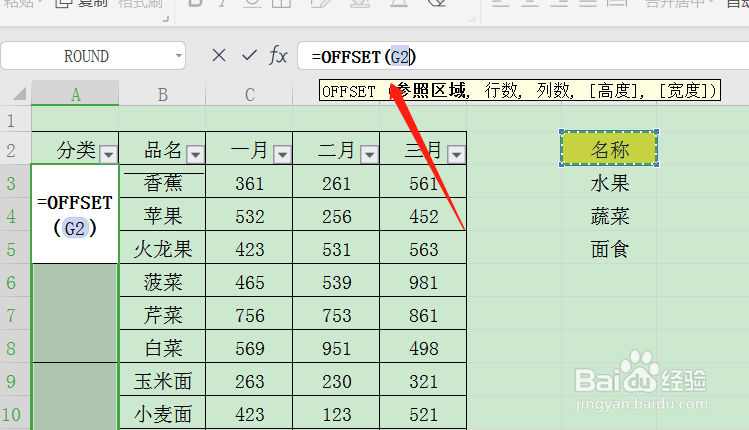749x430 pixels.
Task: Click the 分类 header cell
Action: (x=75, y=149)
